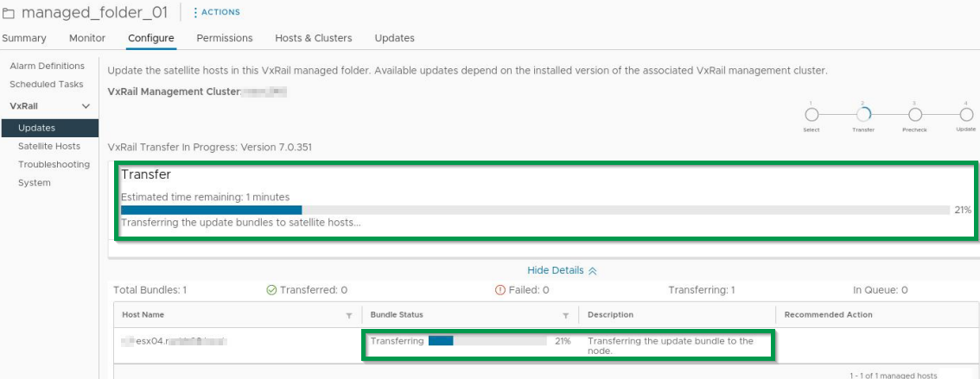This screenshot has width=980, height=379.
Task: Open the Hosts & Clusters tab
Action: pyautogui.click(x=313, y=38)
